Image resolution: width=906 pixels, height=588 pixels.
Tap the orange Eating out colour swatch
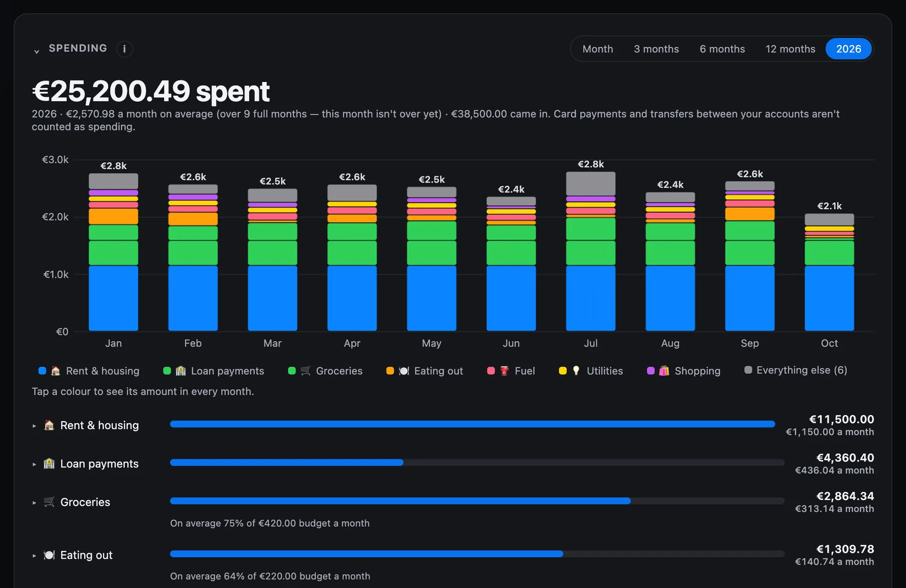coord(390,371)
